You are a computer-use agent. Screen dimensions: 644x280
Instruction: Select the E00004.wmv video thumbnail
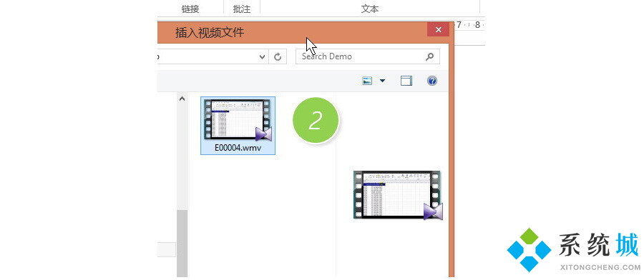pyautogui.click(x=238, y=120)
